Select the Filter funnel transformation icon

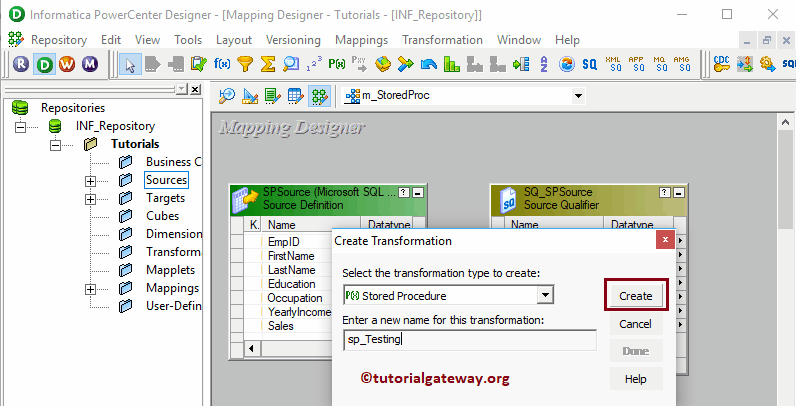coord(245,64)
